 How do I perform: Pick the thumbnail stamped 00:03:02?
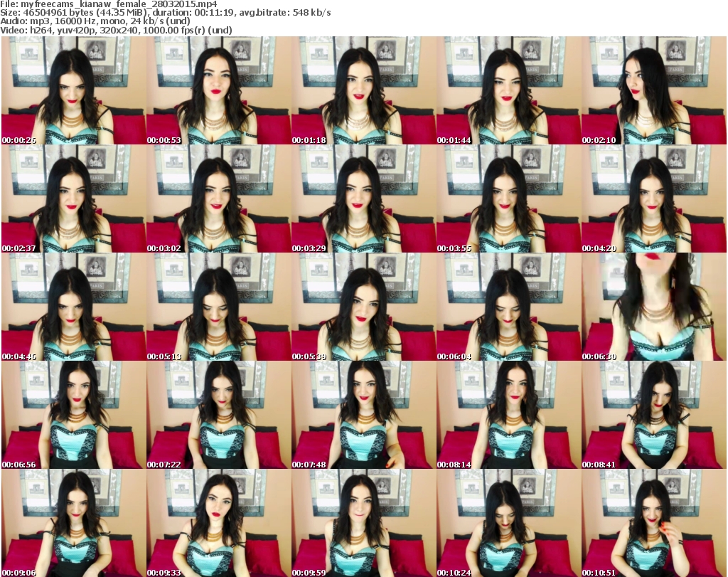click(219, 198)
